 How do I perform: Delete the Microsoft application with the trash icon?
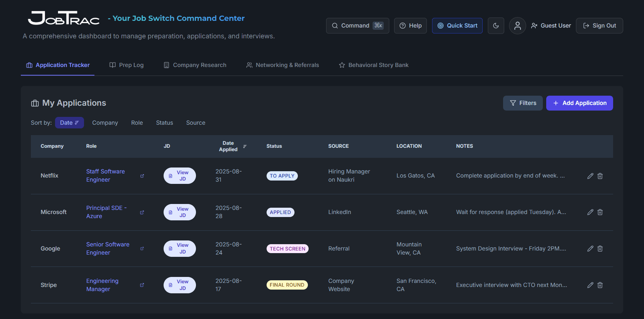tap(600, 212)
